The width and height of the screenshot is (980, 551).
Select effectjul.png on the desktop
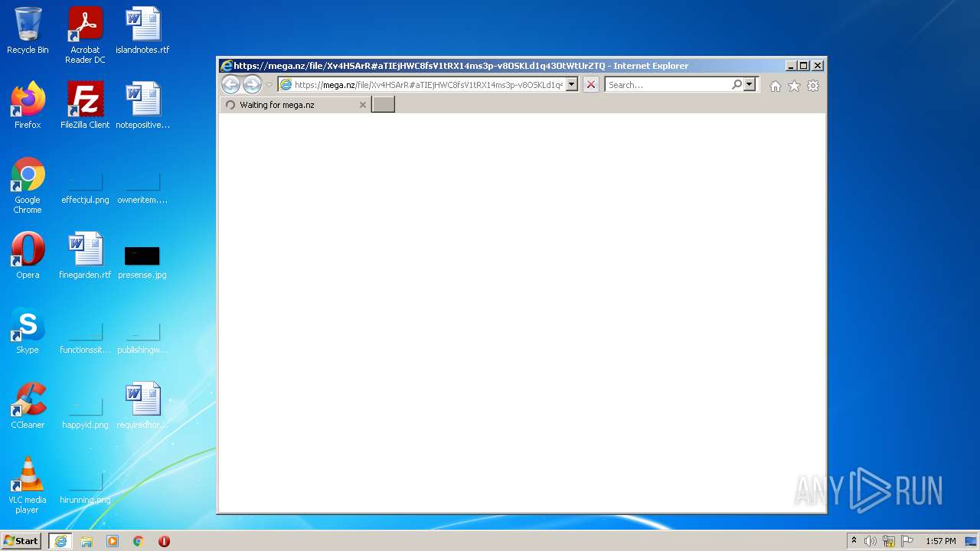tap(85, 188)
